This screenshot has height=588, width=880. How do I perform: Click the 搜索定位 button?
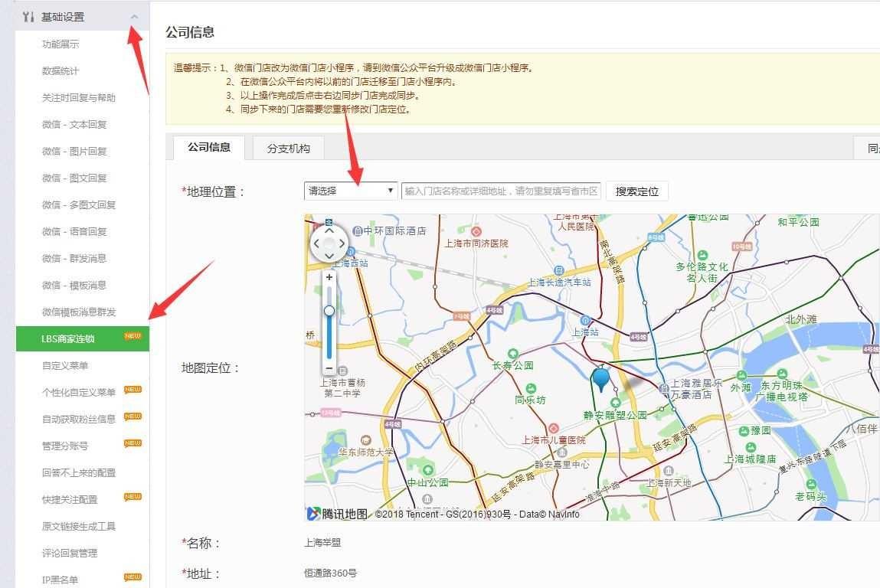point(636,191)
